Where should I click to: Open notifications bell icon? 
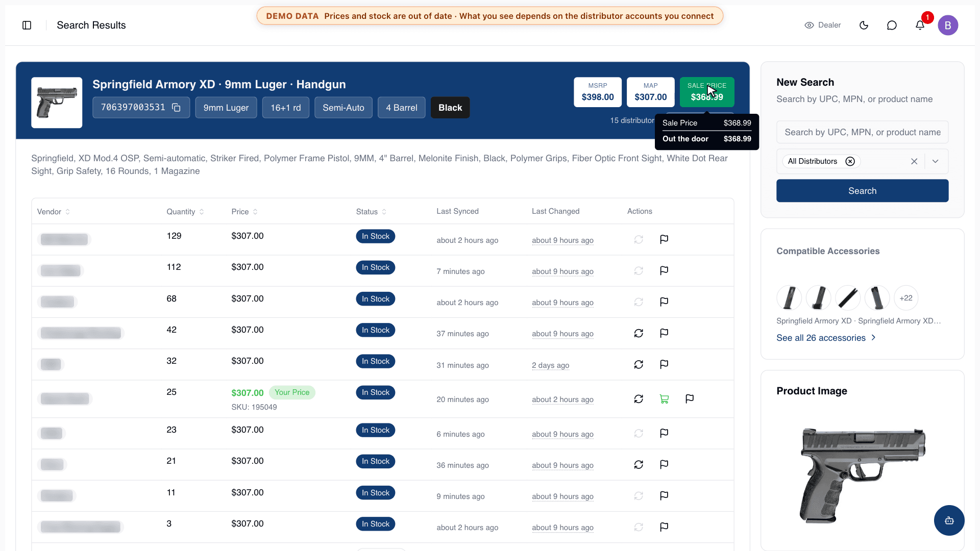[x=920, y=25]
